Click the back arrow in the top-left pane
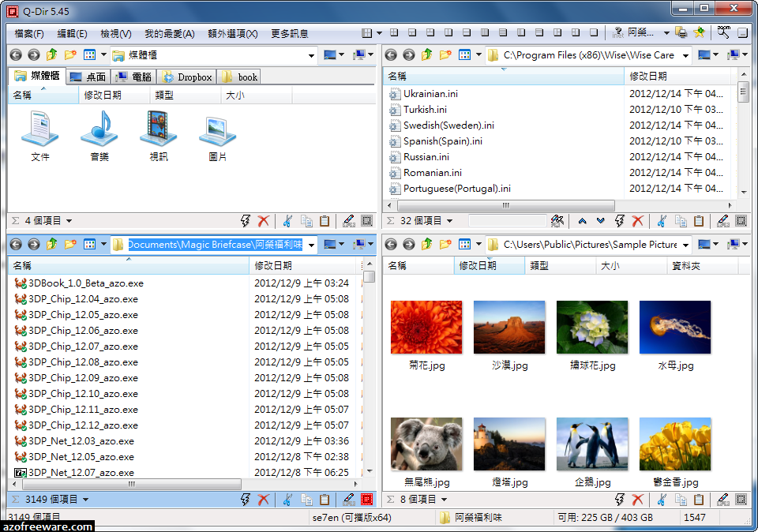Screen dimensions: 758x532 click(x=16, y=55)
